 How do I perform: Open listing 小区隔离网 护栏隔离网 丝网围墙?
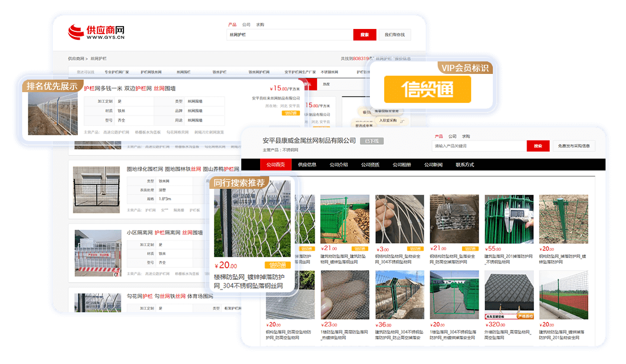[x=164, y=233]
